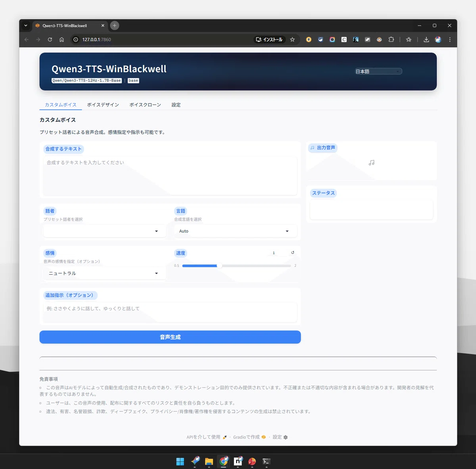Open File Explorer from the taskbar
476x469 pixels.
209,461
